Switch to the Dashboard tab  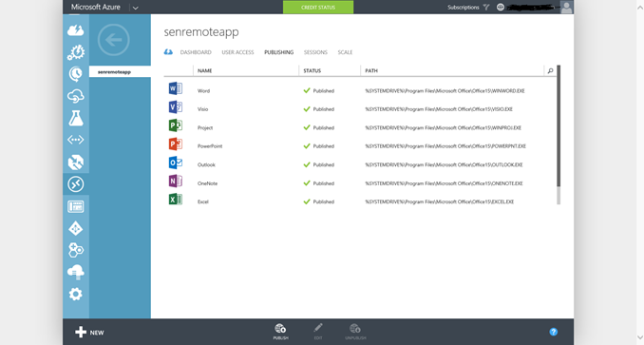pos(196,52)
